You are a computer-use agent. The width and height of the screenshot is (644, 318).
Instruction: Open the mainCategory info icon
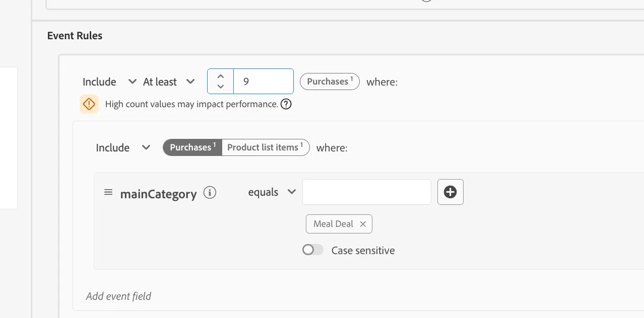point(210,192)
